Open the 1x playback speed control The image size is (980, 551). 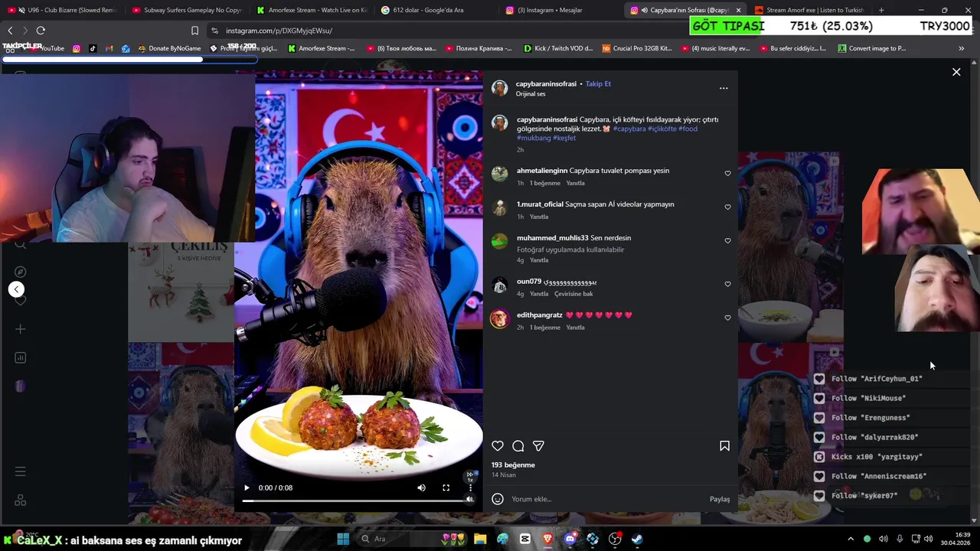[470, 477]
